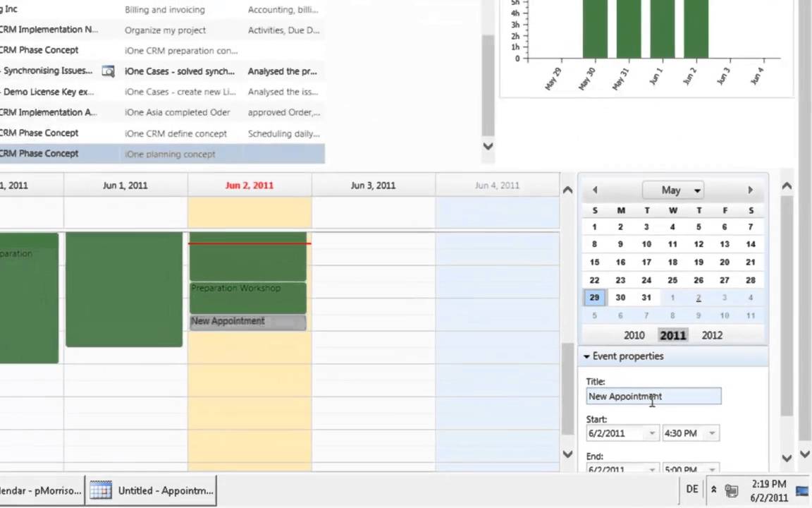Open the End time dropdown 5:00 PM
This screenshot has width=812, height=508.
712,468
